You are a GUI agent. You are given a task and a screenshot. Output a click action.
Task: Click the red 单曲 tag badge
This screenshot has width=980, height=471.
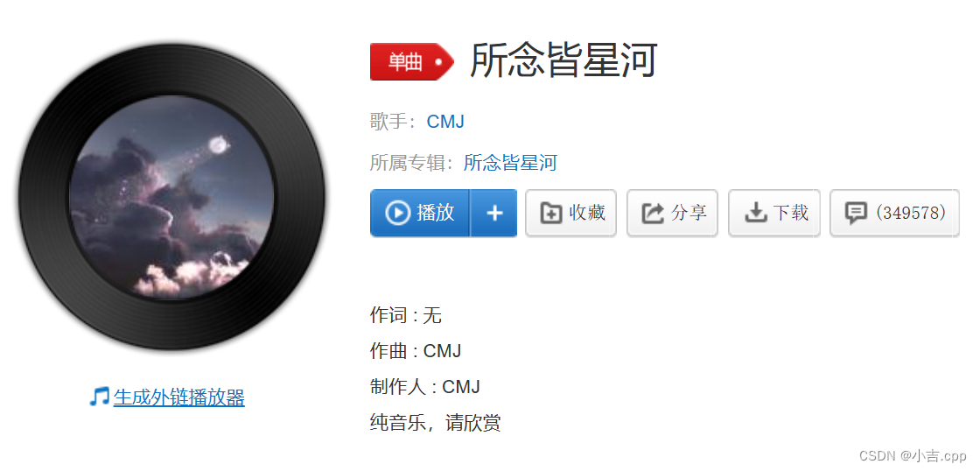click(412, 62)
